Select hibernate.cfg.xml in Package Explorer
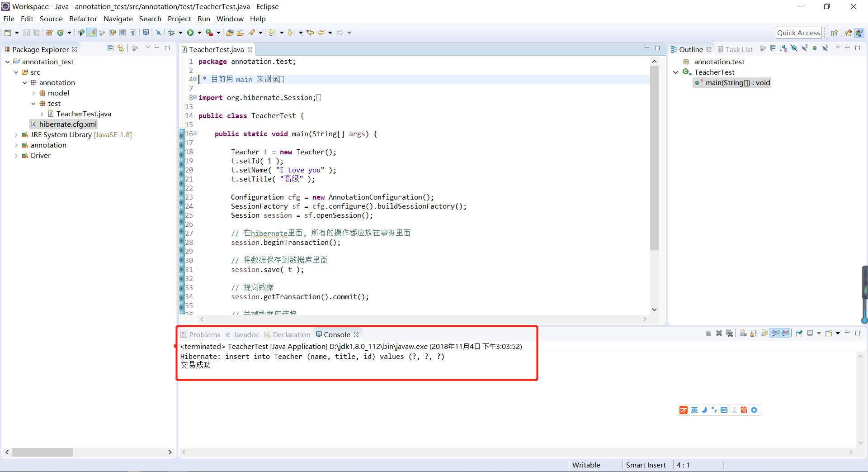 point(64,124)
